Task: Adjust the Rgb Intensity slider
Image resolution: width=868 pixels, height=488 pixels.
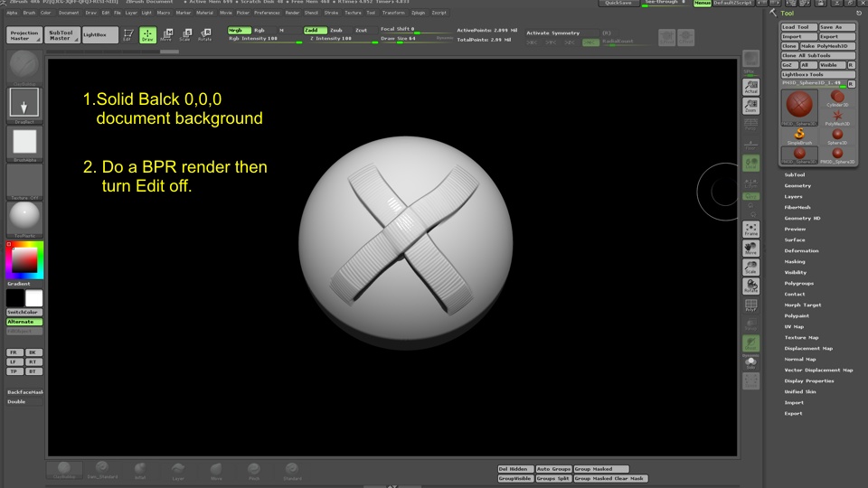Action: 265,39
